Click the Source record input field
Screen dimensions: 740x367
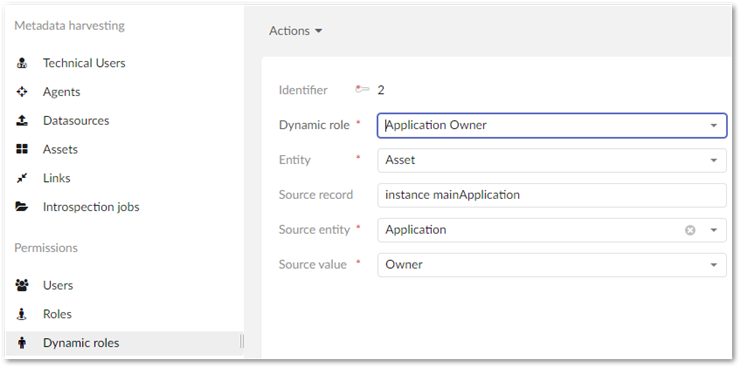[552, 195]
